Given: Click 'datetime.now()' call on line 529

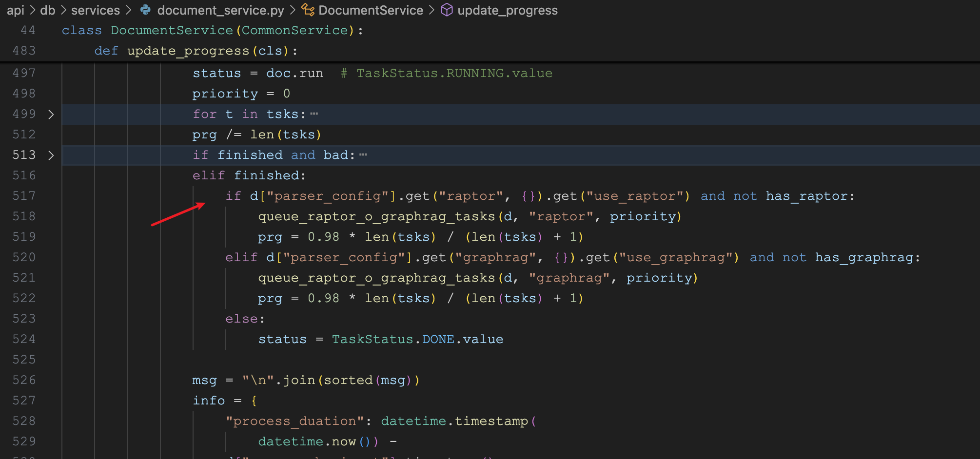Looking at the screenshot, I should 318,441.
